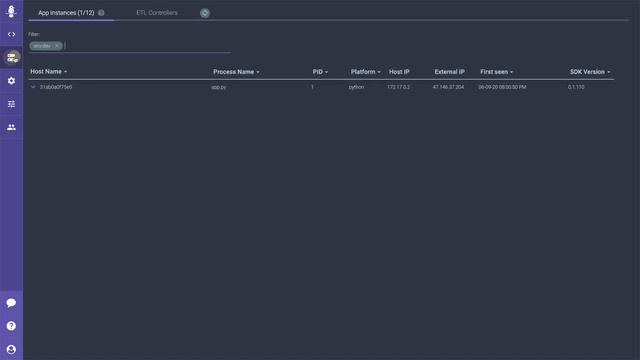
Task: Click SDK version 0.1.110 cell
Action: 576,87
